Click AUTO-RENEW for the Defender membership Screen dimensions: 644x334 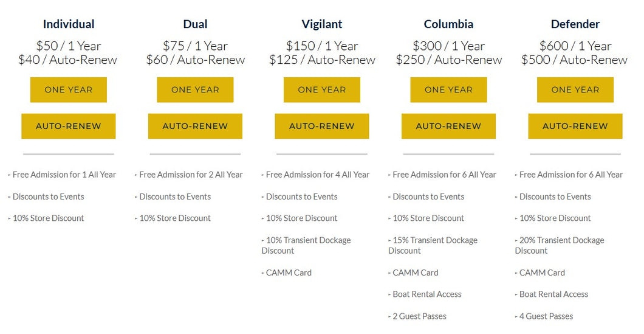tap(575, 126)
